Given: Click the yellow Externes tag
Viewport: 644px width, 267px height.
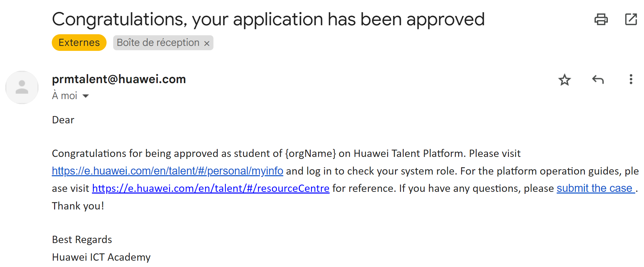Looking at the screenshot, I should 79,43.
